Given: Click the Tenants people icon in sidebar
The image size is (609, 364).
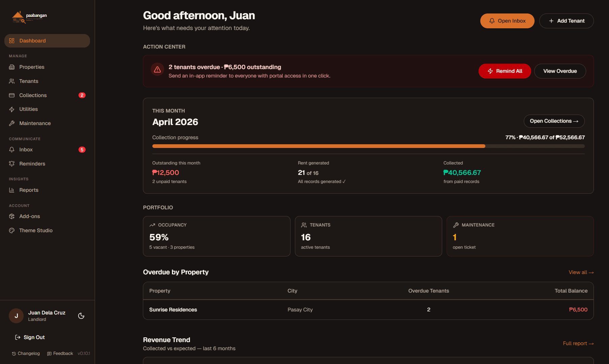Looking at the screenshot, I should point(12,81).
